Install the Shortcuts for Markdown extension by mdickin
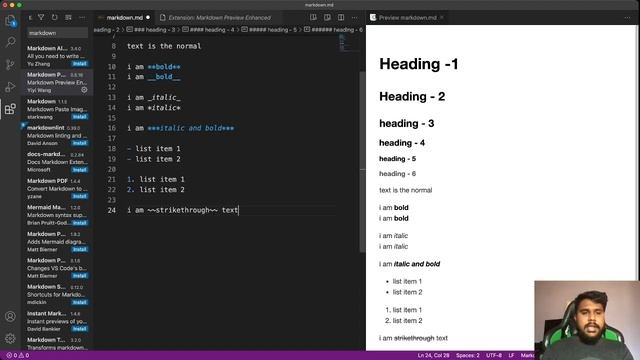This screenshot has width=640, height=360. (80, 302)
